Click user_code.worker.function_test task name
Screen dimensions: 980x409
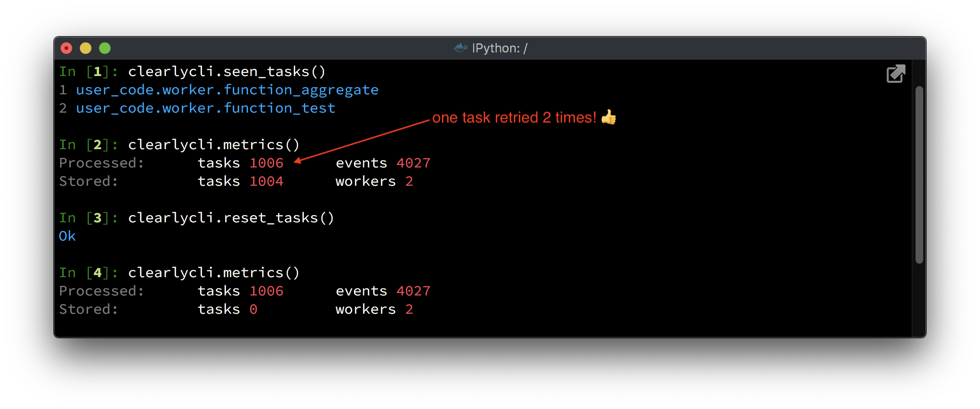(205, 108)
